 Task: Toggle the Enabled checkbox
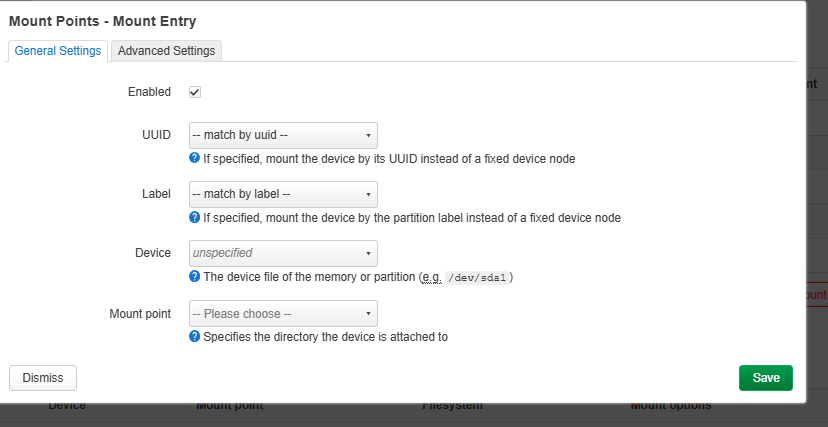click(x=195, y=92)
